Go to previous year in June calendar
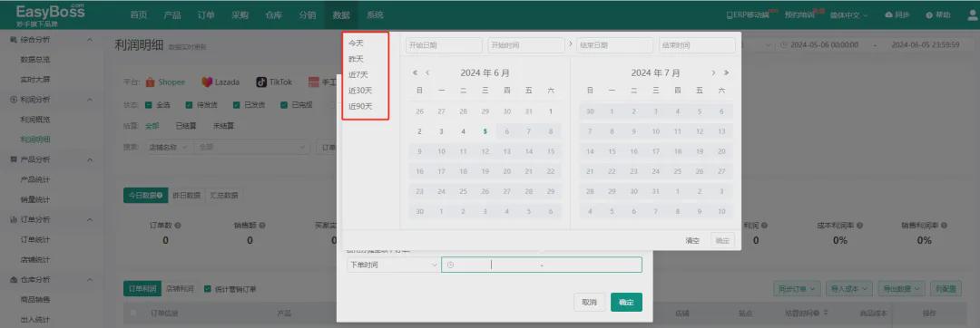The width and height of the screenshot is (980, 328). pyautogui.click(x=415, y=73)
